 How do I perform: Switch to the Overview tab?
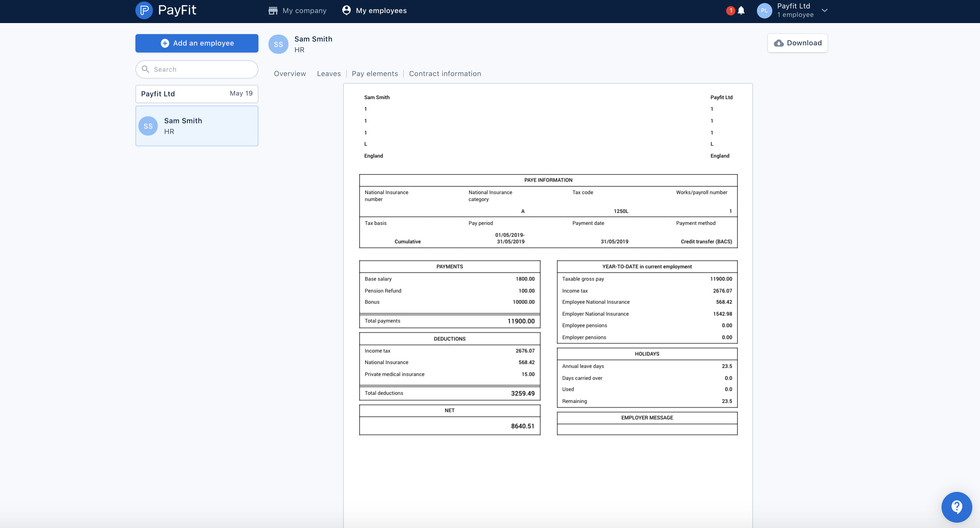tap(290, 74)
